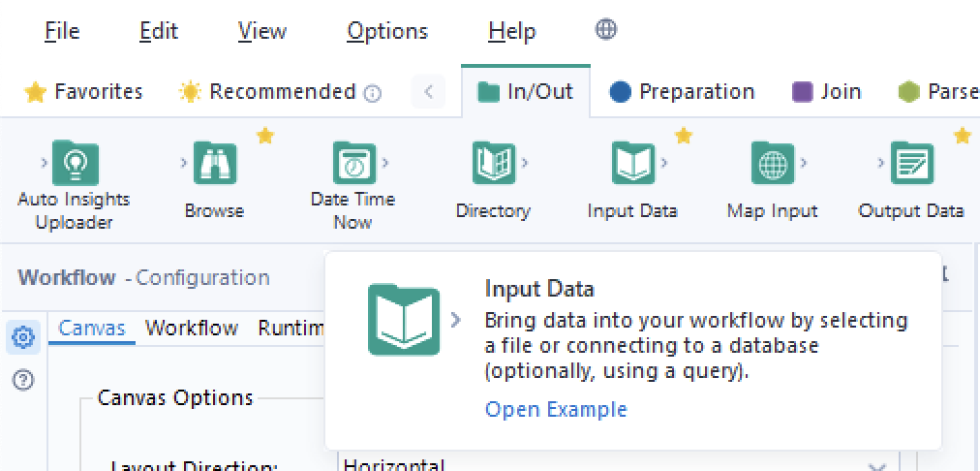Open the File menu
This screenshot has height=471, width=980.
point(63,31)
